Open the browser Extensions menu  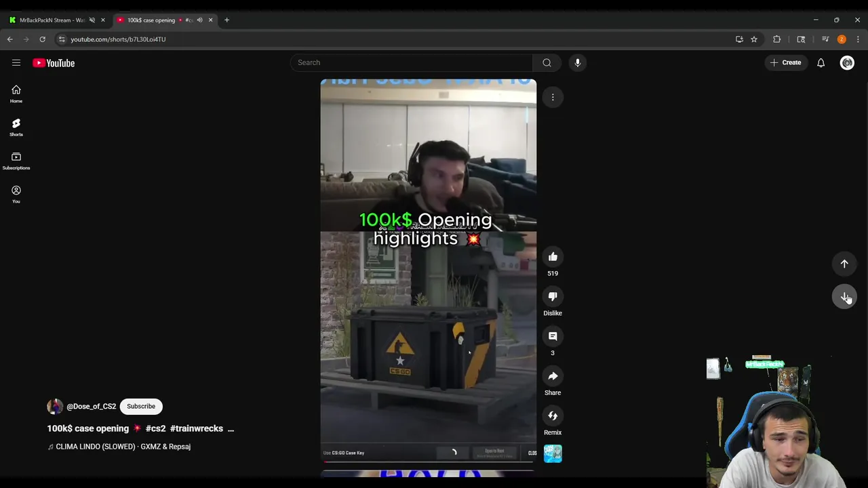(x=777, y=39)
